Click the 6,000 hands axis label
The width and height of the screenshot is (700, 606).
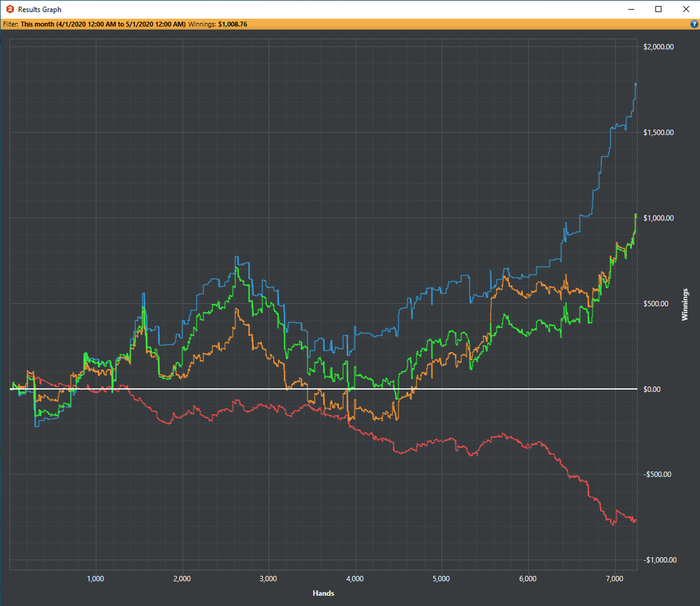(x=528, y=579)
